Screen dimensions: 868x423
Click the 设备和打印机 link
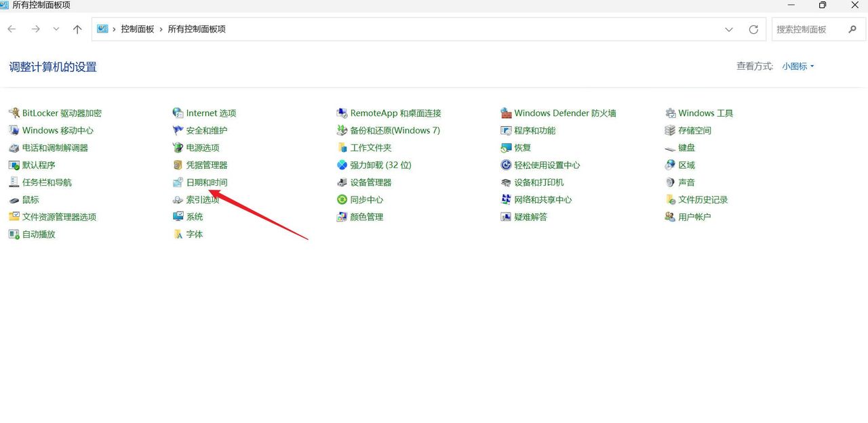click(x=539, y=182)
